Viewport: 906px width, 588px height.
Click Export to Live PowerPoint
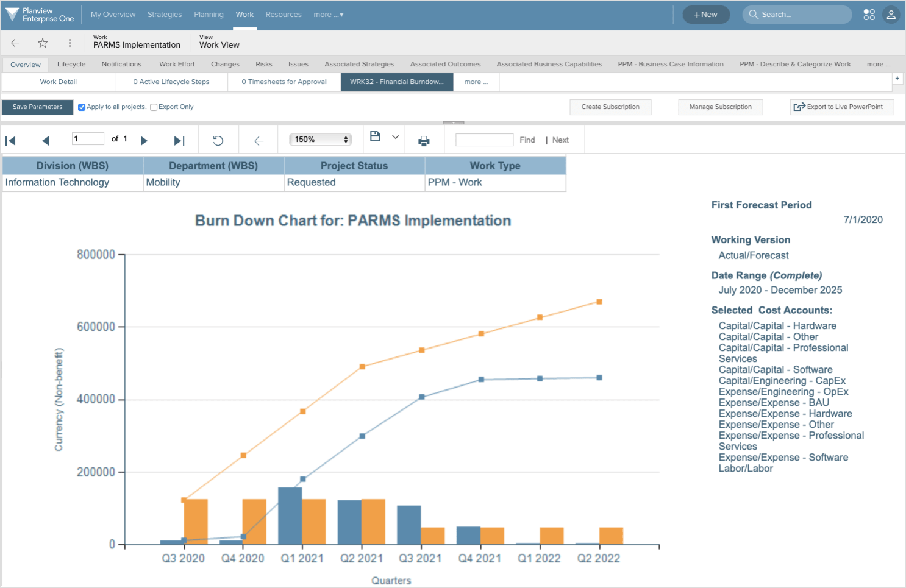click(x=842, y=107)
